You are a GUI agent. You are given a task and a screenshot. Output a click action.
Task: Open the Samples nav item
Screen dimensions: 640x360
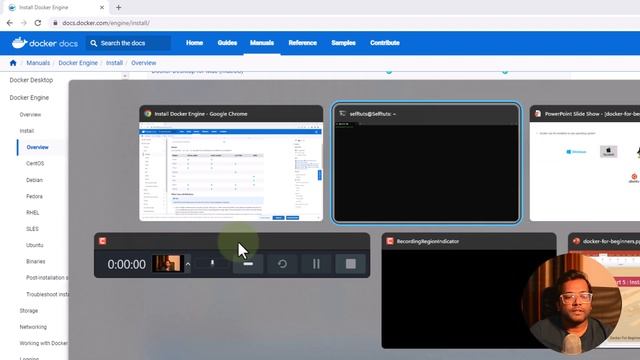[x=343, y=43]
